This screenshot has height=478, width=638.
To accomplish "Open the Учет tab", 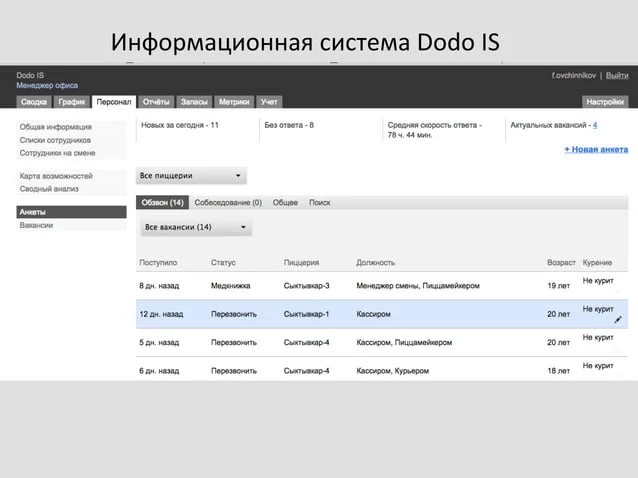I will (269, 102).
